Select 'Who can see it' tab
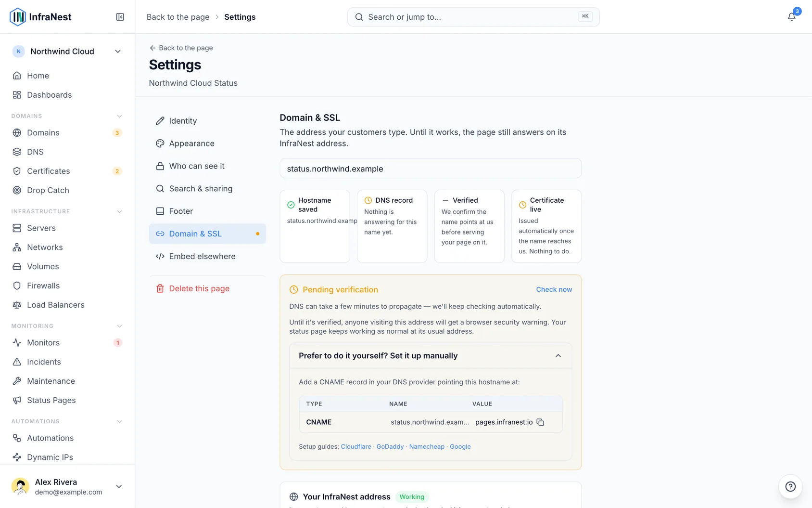 (207, 166)
